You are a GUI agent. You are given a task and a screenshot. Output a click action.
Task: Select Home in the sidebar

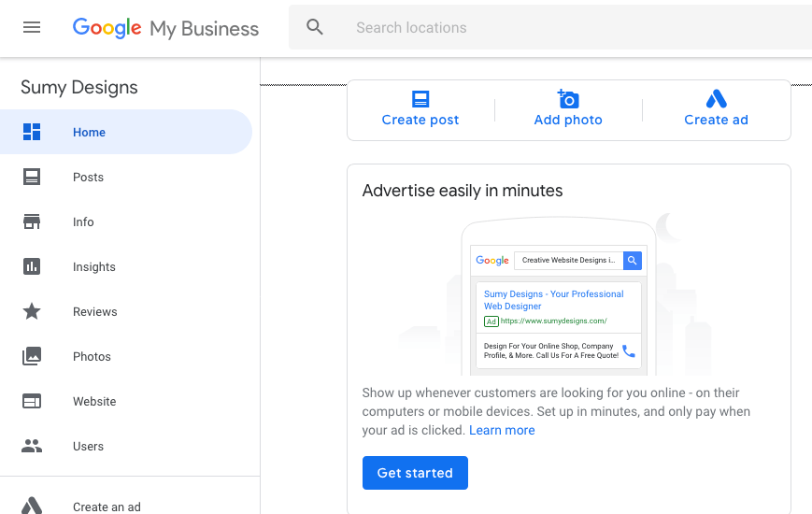coord(126,132)
